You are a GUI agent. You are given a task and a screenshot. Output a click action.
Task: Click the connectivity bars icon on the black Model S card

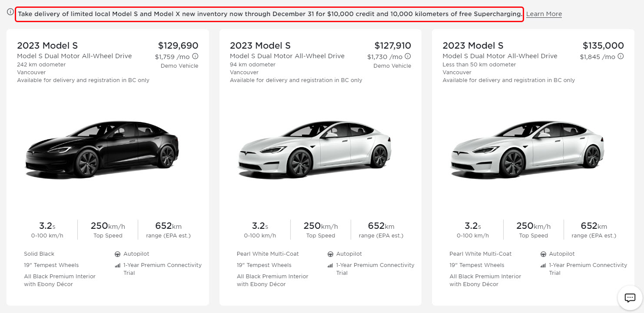118,265
